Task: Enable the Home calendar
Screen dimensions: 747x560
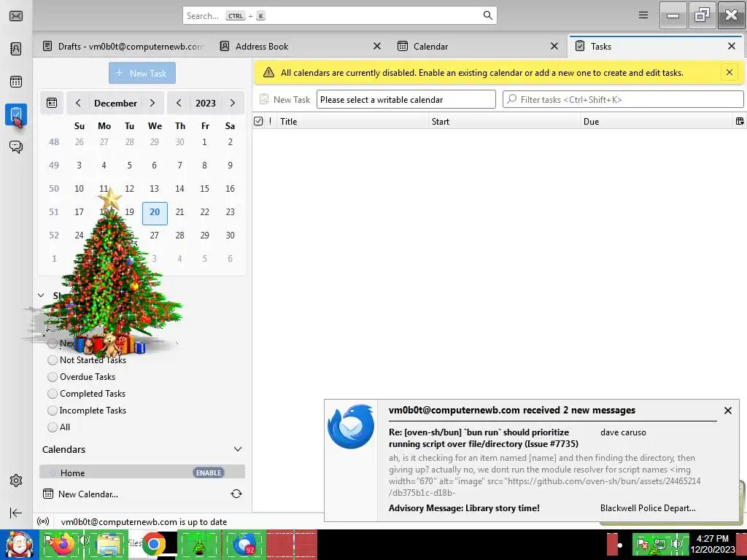Action: (x=209, y=472)
